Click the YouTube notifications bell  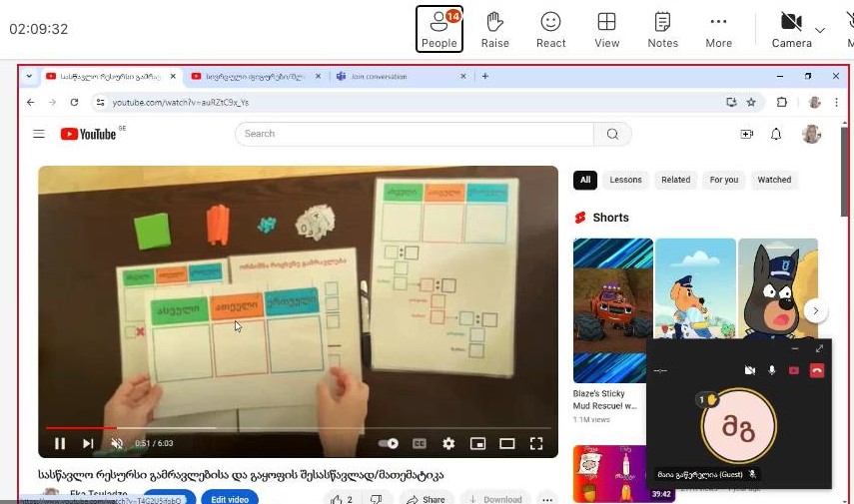[x=775, y=134]
